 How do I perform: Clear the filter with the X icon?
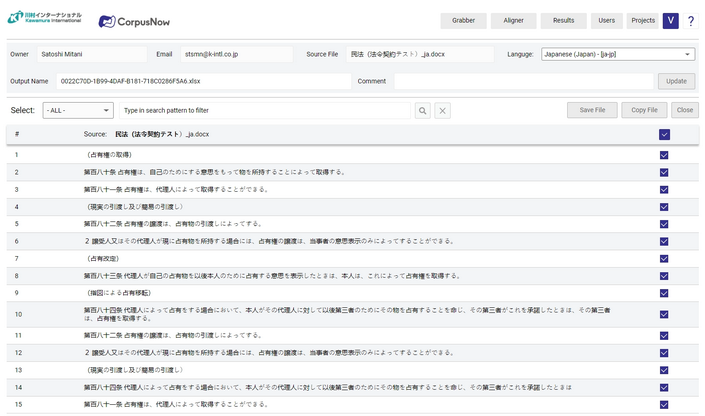pyautogui.click(x=443, y=110)
